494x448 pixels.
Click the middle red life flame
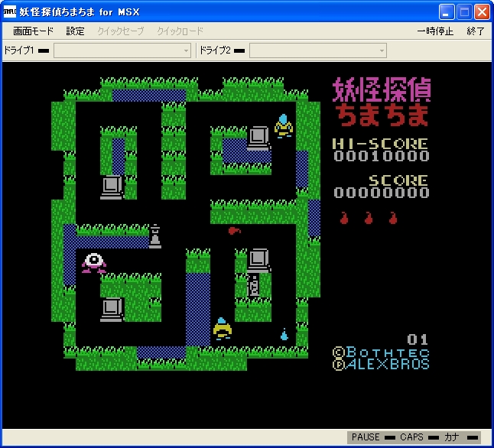tap(369, 218)
